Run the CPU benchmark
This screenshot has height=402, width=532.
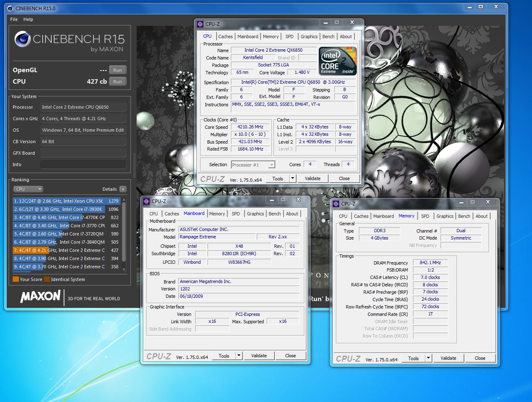tap(118, 82)
